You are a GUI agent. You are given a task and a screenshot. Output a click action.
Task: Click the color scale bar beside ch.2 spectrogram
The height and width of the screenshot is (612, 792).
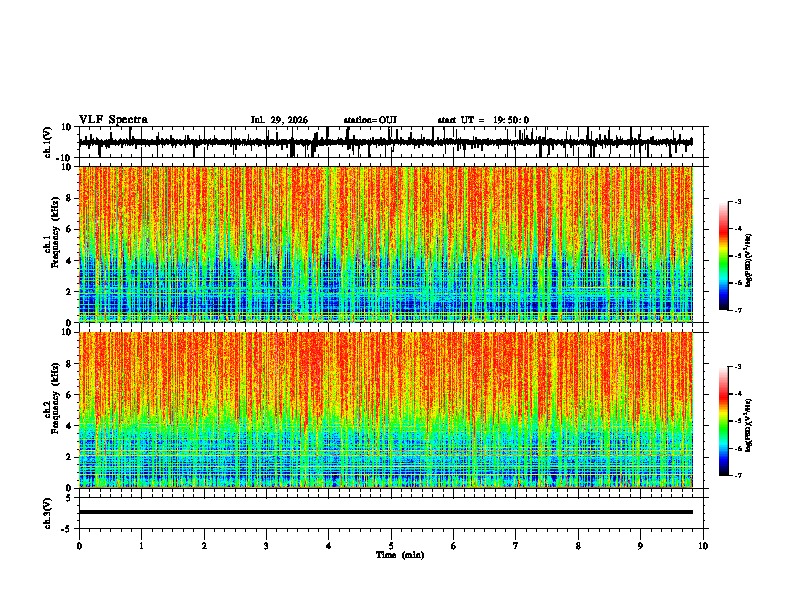click(x=724, y=421)
